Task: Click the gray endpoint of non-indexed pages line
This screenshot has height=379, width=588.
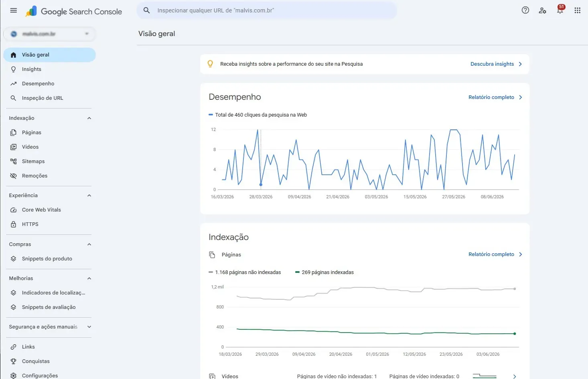Action: [515, 289]
